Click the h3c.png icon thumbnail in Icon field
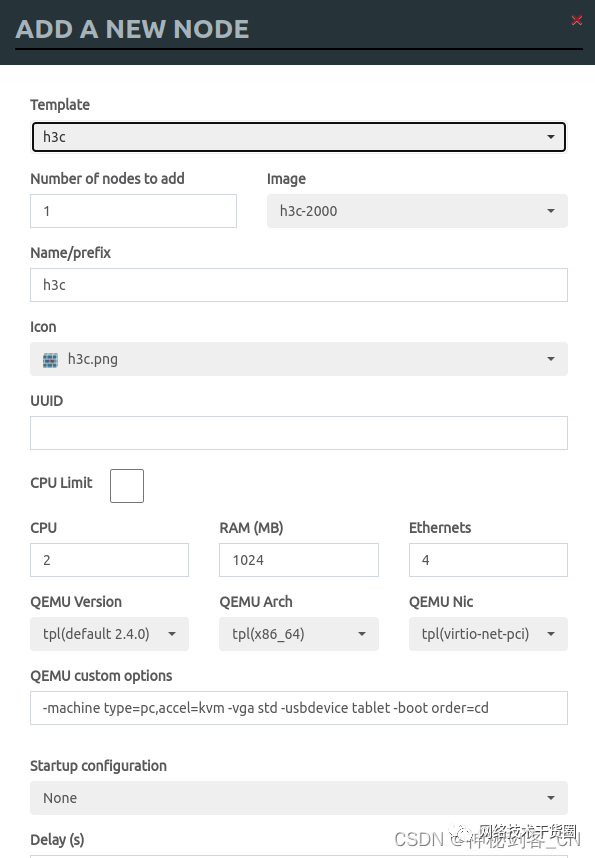This screenshot has height=858, width=595. point(50,359)
